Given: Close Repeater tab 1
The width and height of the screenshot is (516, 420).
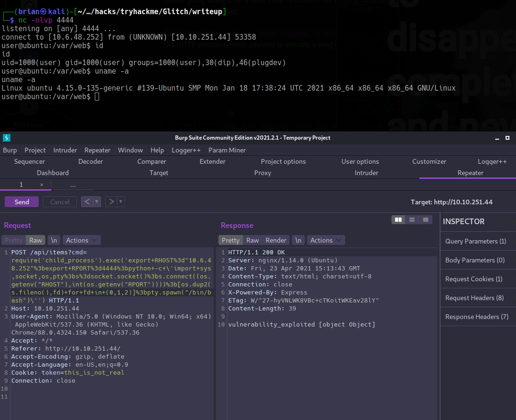Looking at the screenshot, I should tap(42, 185).
